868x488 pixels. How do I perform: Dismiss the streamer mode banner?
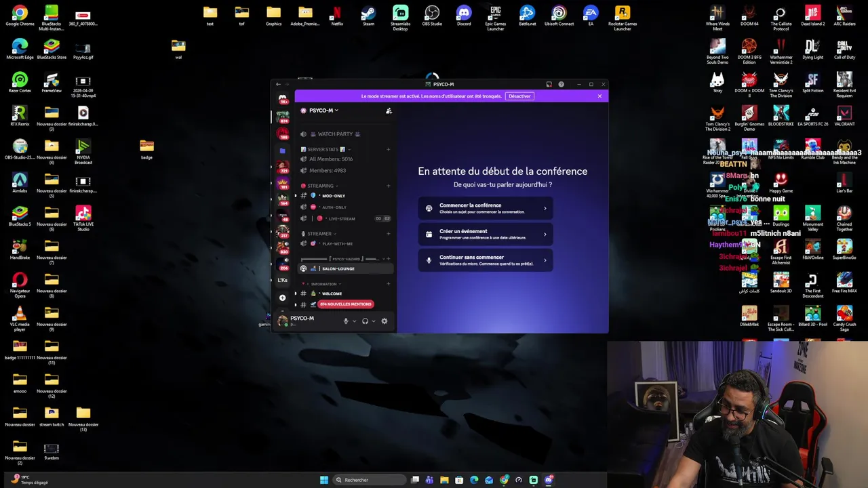(x=599, y=96)
